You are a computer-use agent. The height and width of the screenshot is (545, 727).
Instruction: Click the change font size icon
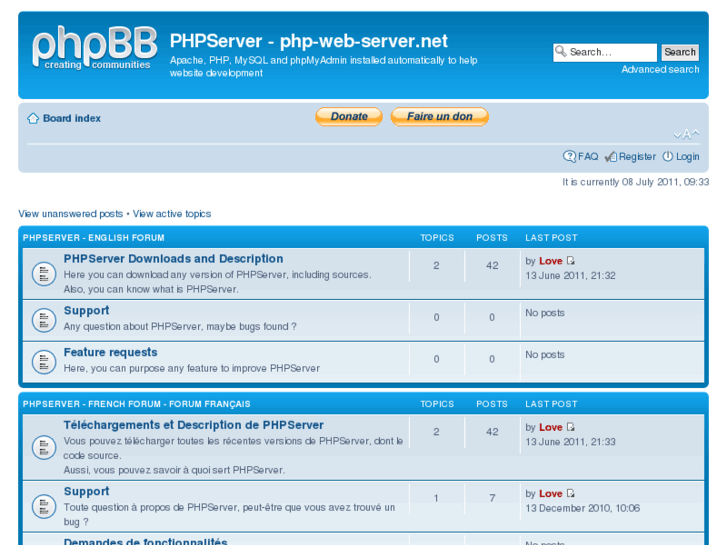(686, 135)
